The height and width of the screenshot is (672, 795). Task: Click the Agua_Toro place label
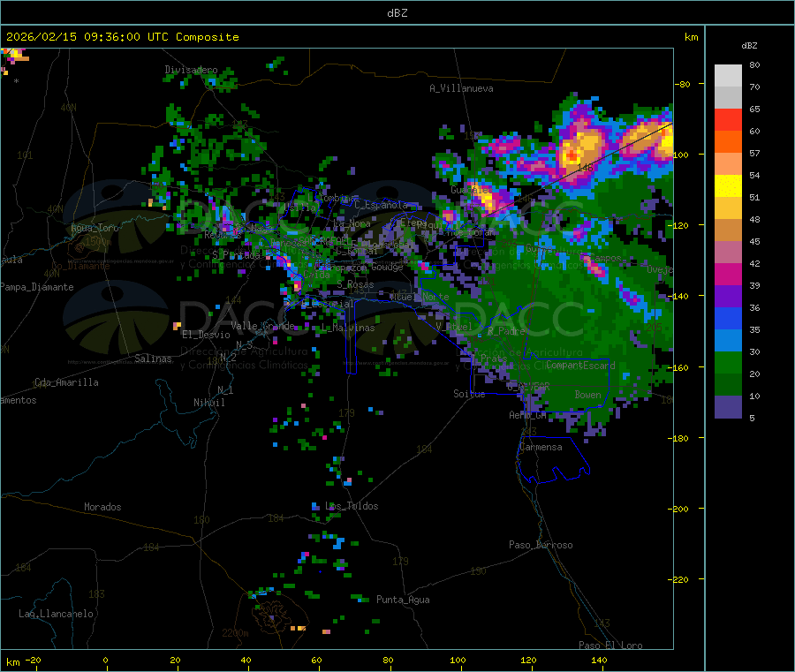tap(95, 228)
